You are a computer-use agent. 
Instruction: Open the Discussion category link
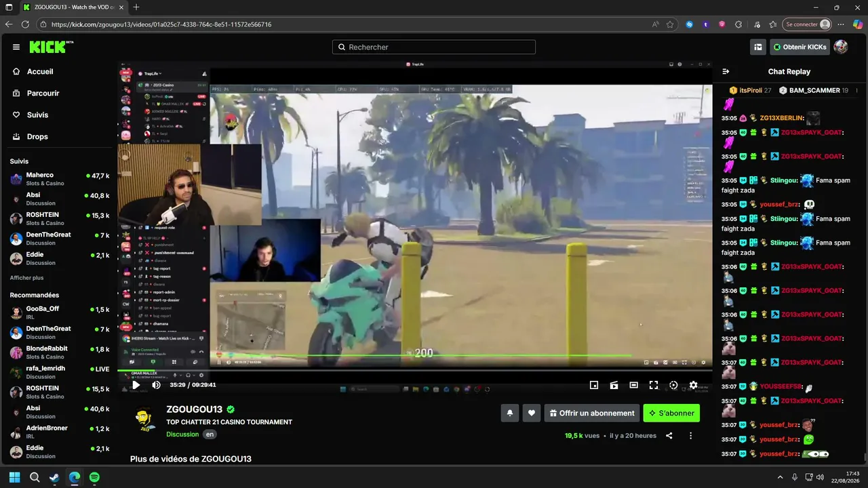pyautogui.click(x=182, y=434)
